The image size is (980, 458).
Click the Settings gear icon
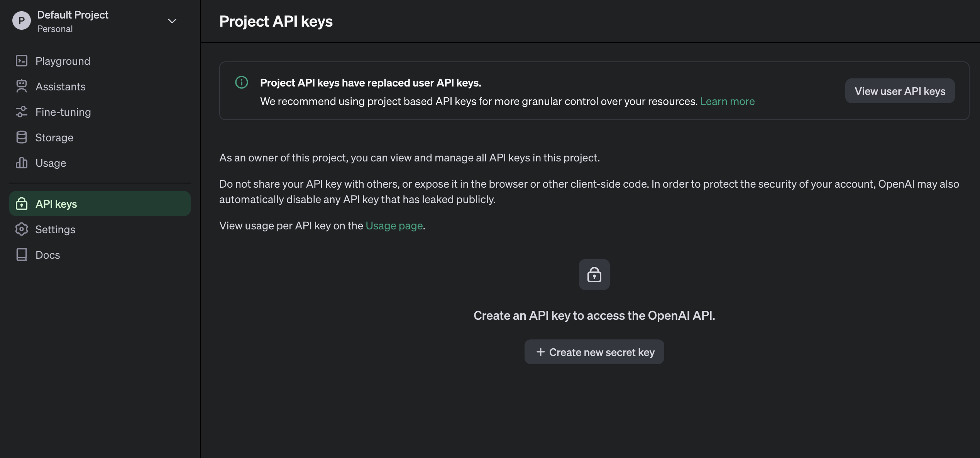pyautogui.click(x=22, y=229)
